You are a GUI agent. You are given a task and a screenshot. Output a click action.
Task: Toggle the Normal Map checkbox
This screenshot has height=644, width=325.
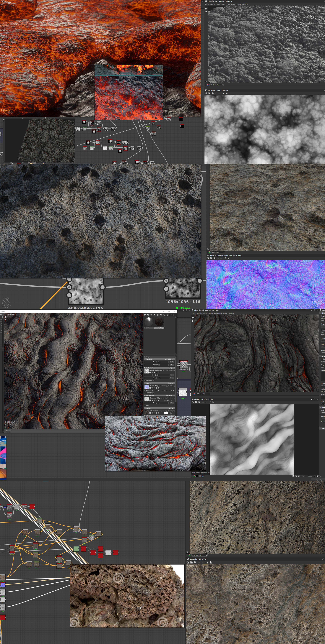click(x=149, y=386)
